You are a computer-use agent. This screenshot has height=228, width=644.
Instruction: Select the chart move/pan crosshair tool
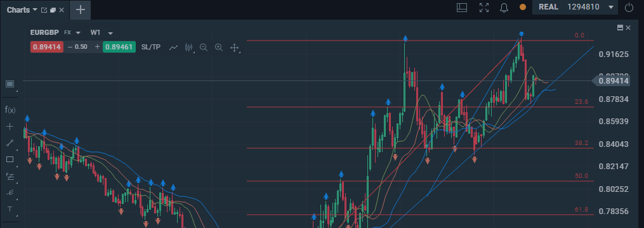pyautogui.click(x=235, y=48)
